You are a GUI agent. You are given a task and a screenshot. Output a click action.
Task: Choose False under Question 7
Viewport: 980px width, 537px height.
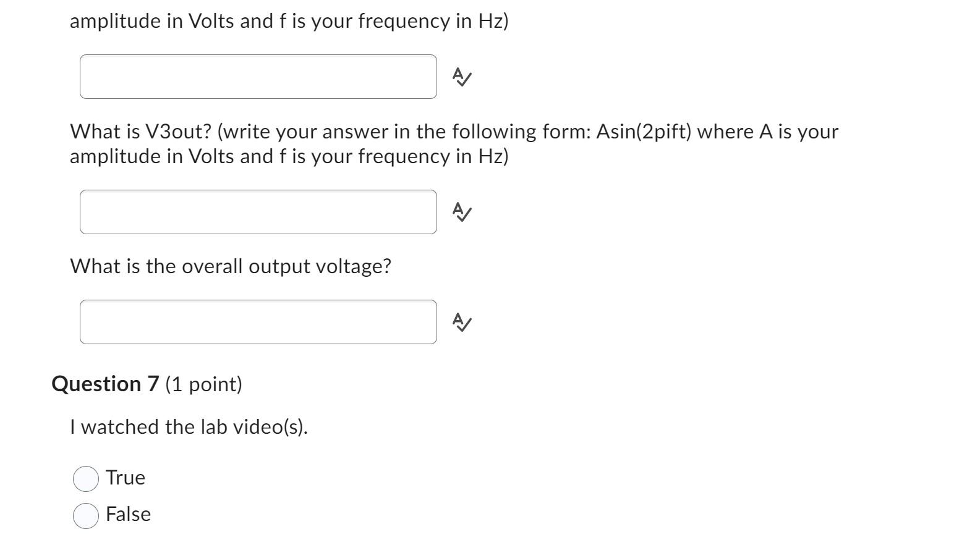87,514
